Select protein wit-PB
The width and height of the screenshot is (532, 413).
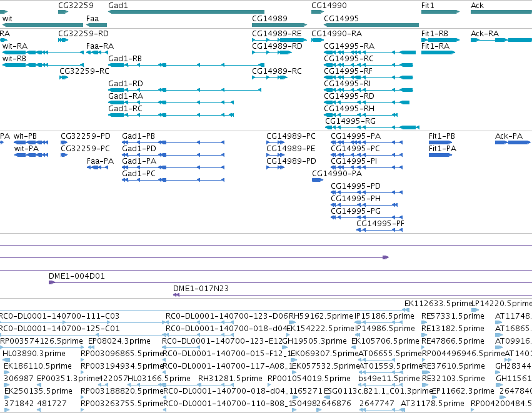[x=25, y=136]
